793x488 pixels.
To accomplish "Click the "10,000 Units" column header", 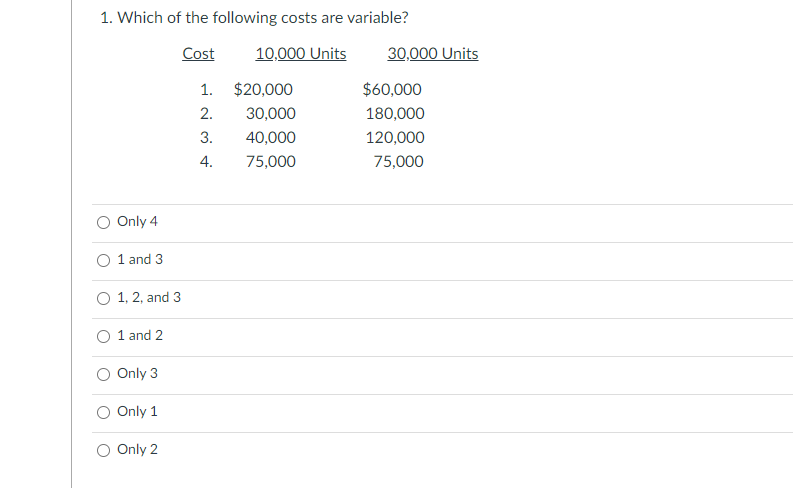I will [301, 54].
